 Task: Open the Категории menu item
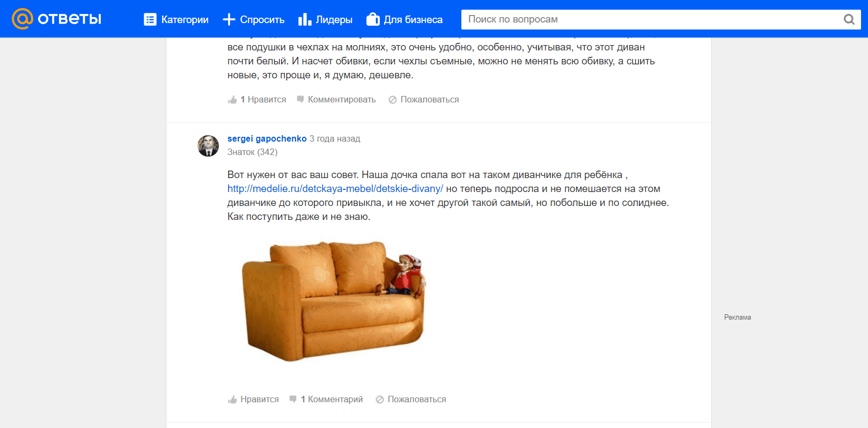(x=185, y=19)
